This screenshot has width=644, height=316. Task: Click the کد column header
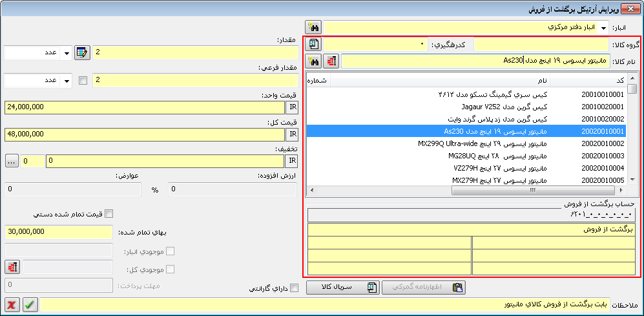point(588,79)
